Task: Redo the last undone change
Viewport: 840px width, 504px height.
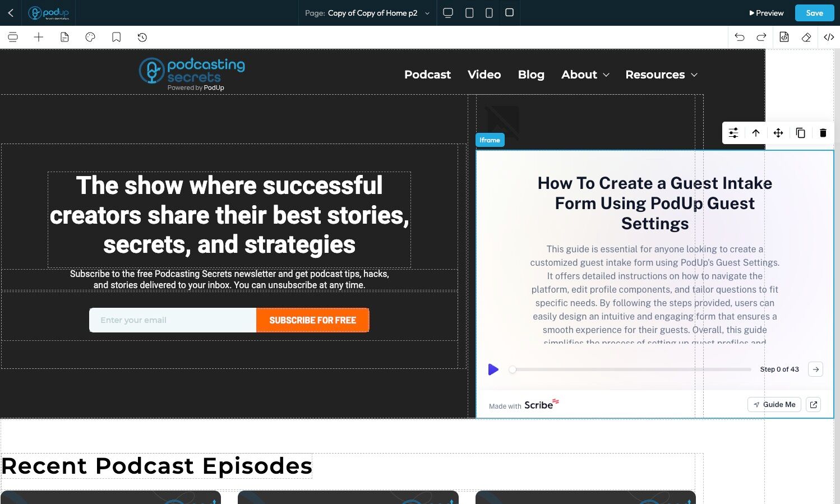Action: 761,37
